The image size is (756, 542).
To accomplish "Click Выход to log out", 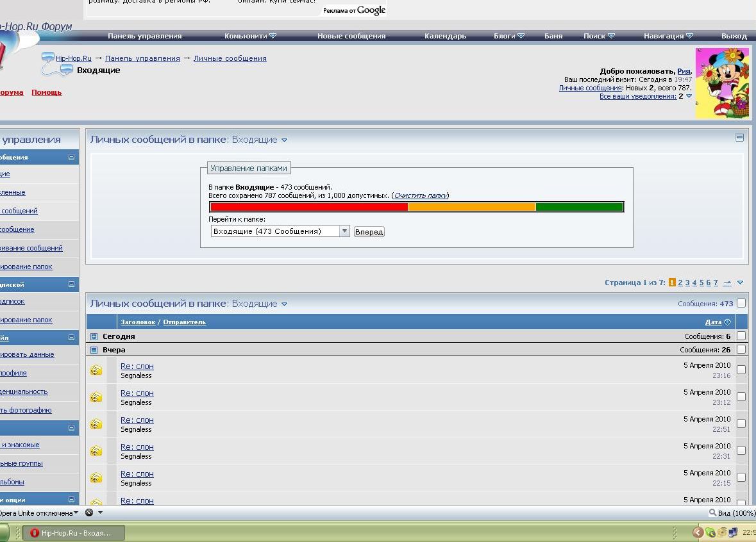I will tap(734, 36).
